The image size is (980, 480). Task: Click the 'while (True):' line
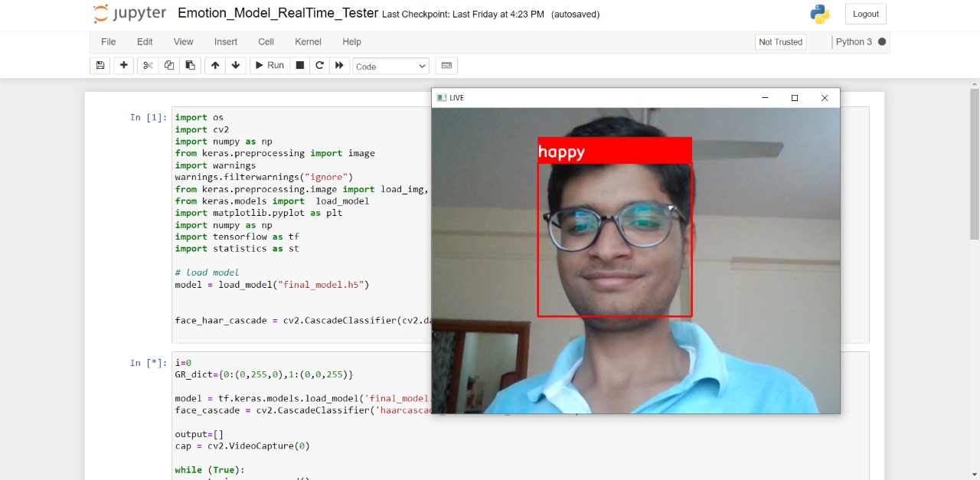pos(209,470)
